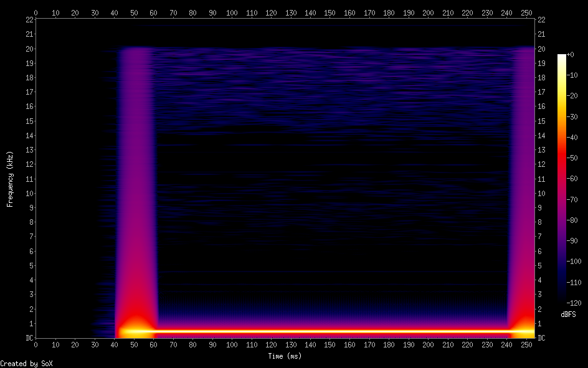Click the dBFS label under the color scale
The width and height of the screenshot is (588, 368).
point(567,314)
